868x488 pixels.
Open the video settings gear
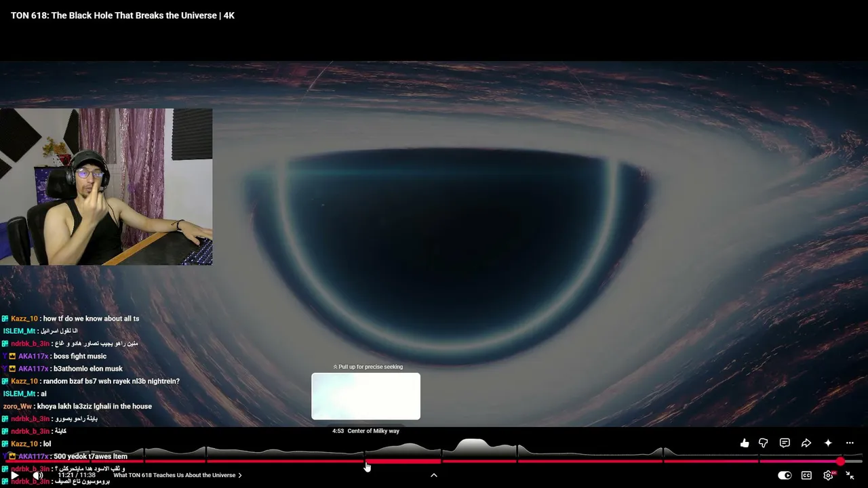(828, 475)
